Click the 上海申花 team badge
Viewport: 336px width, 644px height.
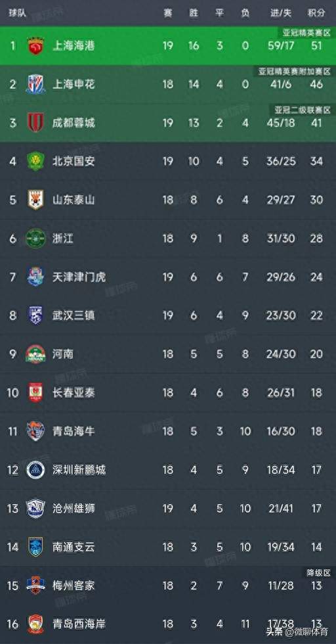[35, 84]
